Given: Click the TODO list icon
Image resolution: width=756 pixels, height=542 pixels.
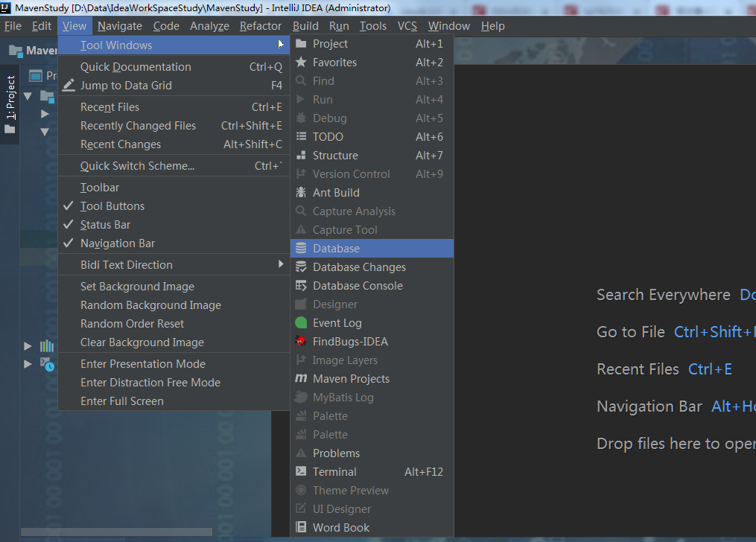Looking at the screenshot, I should (x=301, y=136).
